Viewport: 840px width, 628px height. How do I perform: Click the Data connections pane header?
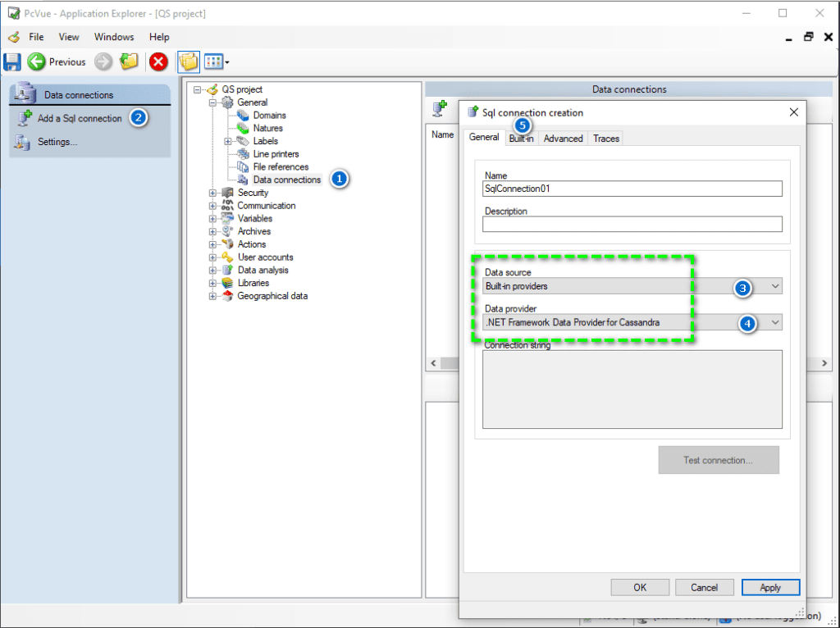pos(90,94)
